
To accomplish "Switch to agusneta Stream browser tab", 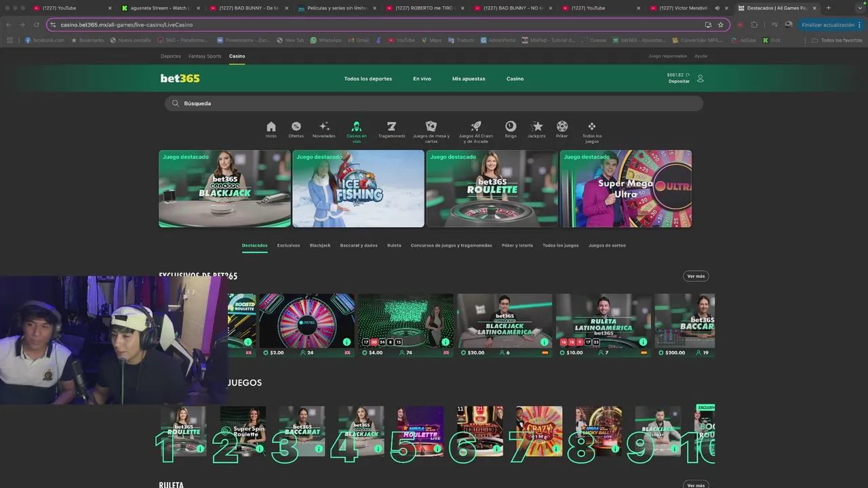I will click(159, 8).
